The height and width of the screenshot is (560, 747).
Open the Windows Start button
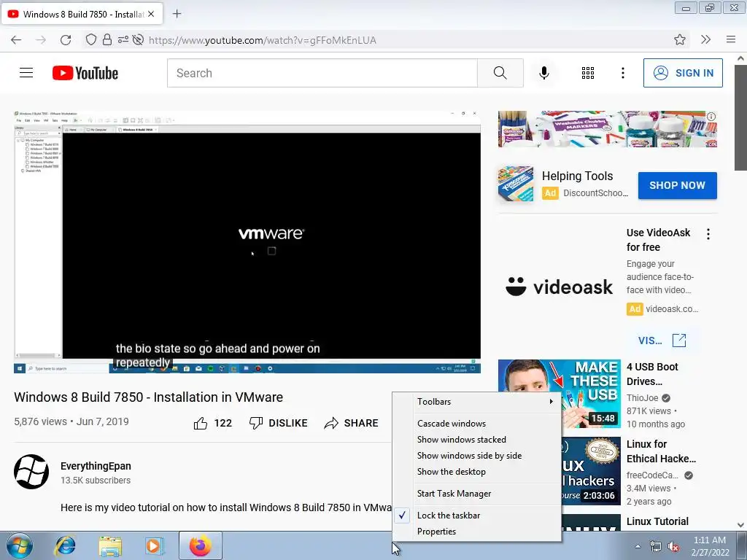(19, 545)
